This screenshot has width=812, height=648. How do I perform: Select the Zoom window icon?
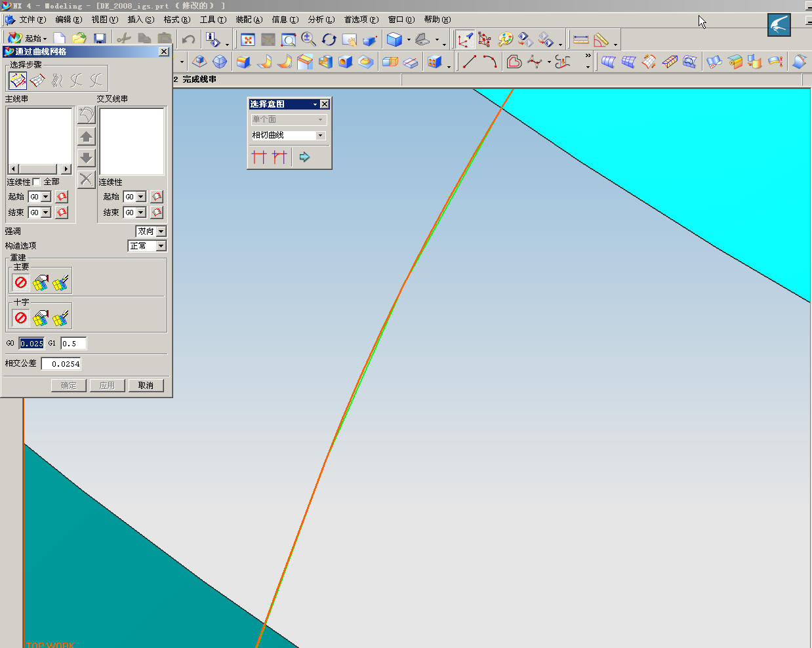click(289, 40)
